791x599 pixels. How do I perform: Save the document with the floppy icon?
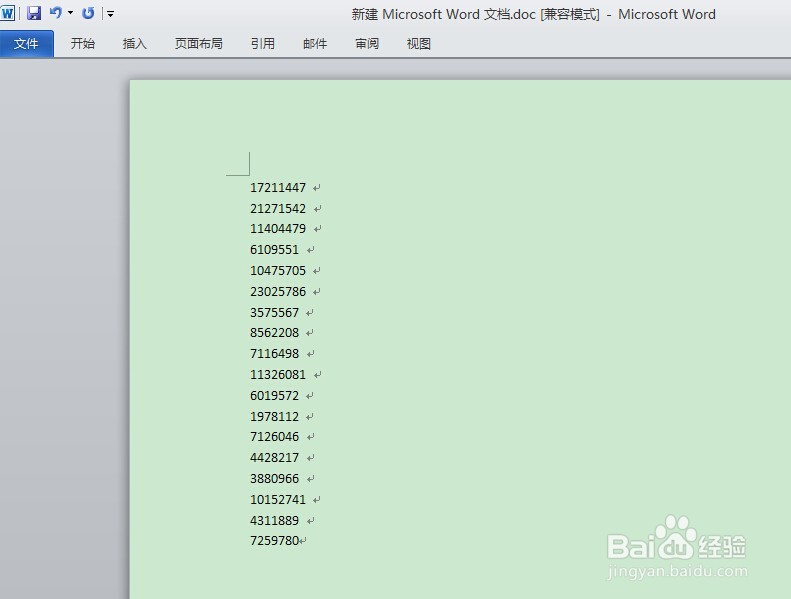pos(34,13)
